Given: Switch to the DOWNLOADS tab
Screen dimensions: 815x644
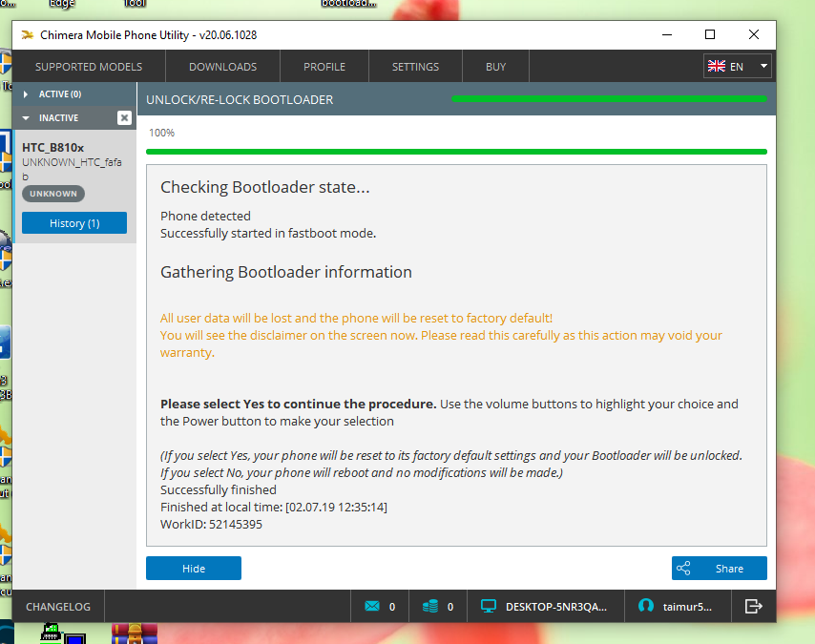Looking at the screenshot, I should 223,67.
